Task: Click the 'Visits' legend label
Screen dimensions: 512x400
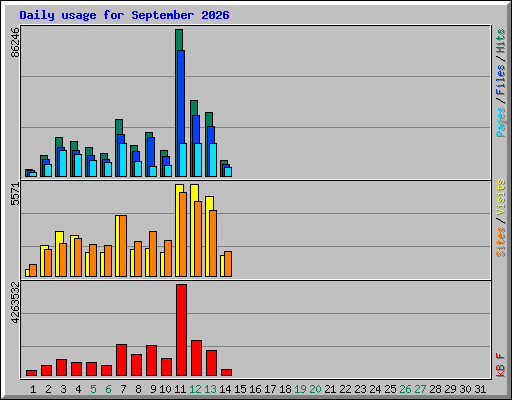Action: 500,197
